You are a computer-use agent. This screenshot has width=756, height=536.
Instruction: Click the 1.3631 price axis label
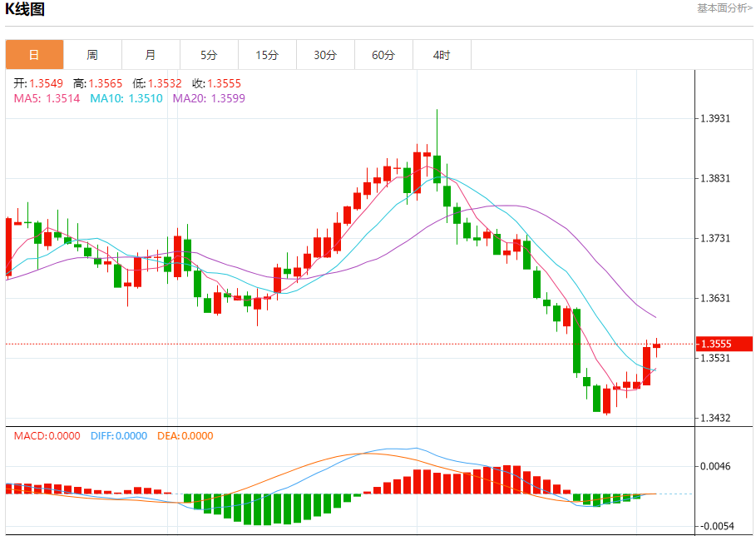click(x=715, y=298)
